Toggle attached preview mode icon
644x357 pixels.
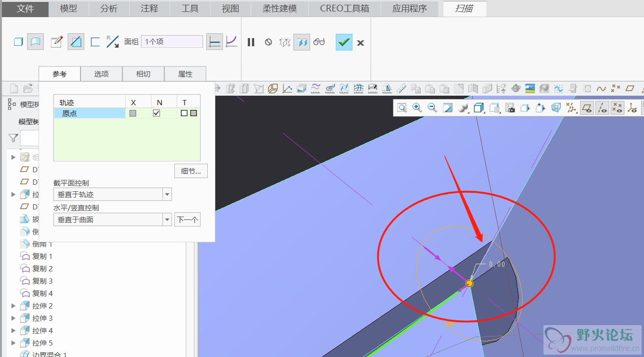(x=302, y=42)
